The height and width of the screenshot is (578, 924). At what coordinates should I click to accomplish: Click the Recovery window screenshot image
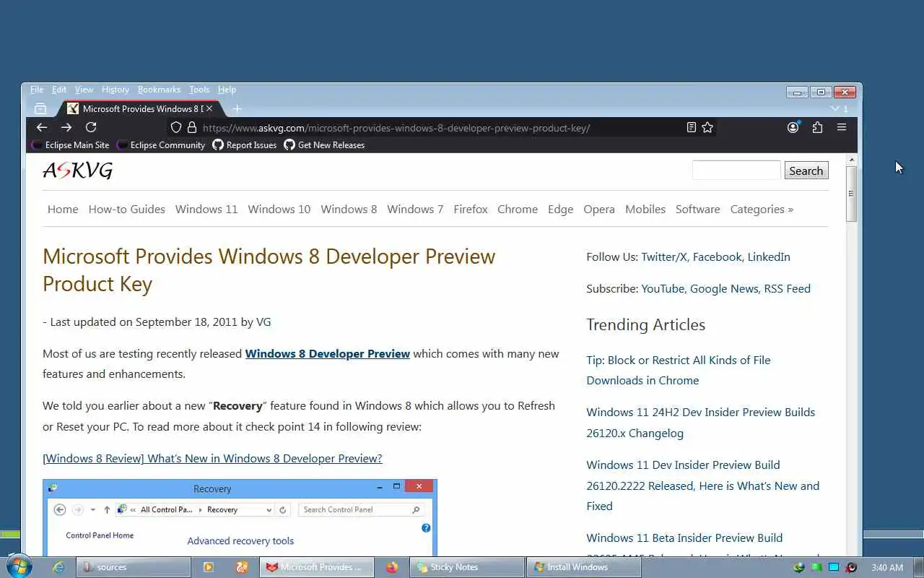(x=240, y=517)
